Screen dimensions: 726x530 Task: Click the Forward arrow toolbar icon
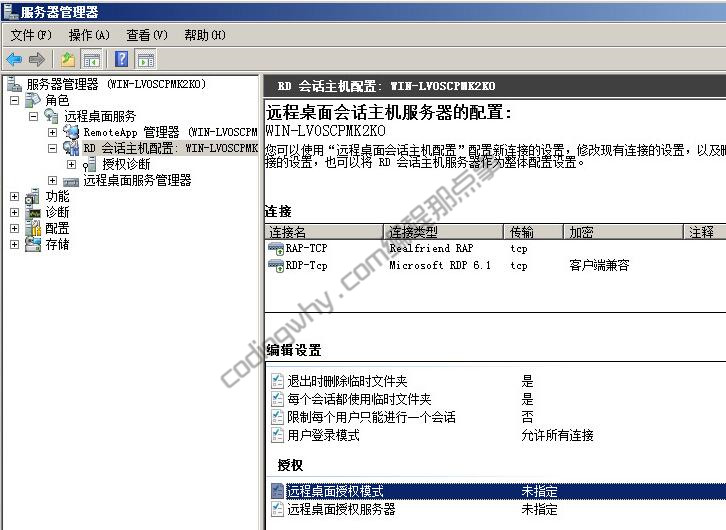click(x=37, y=59)
